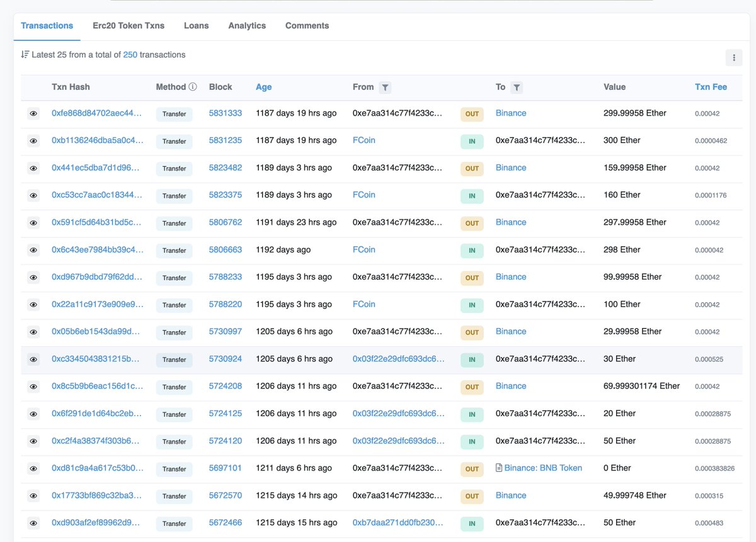Switch to Erc20 Token Txns tab
The image size is (756, 542).
(x=129, y=26)
